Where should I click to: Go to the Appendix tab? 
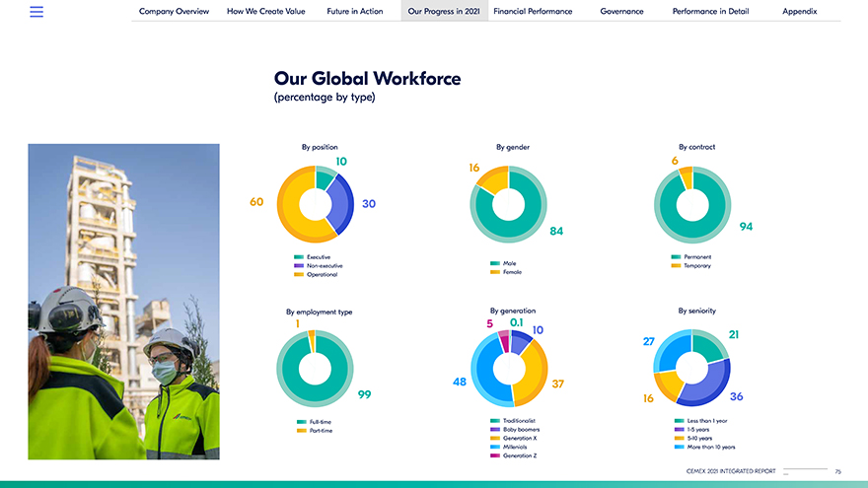click(x=800, y=12)
